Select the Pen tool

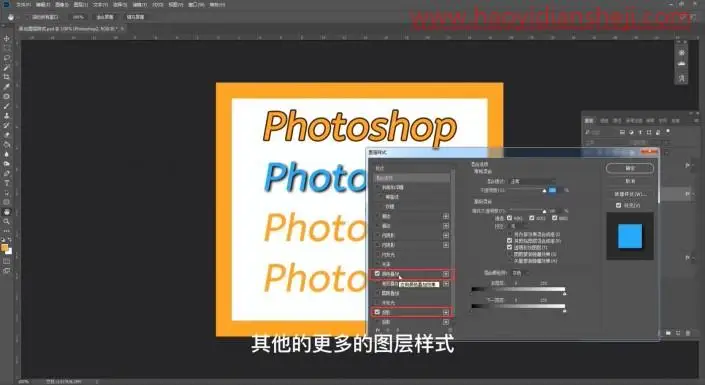(6, 174)
